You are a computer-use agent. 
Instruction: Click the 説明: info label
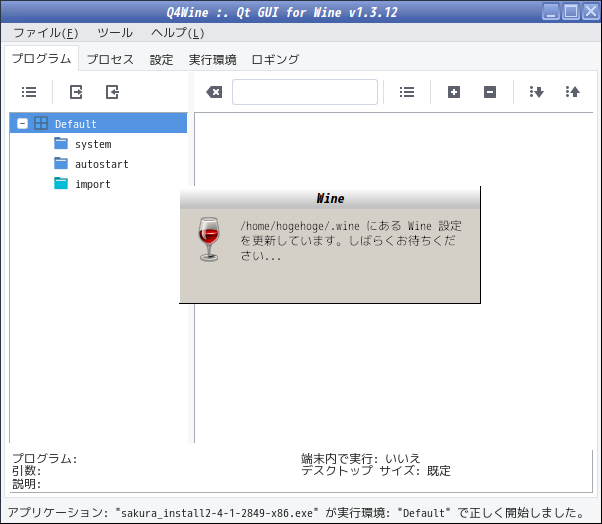click(x=26, y=484)
